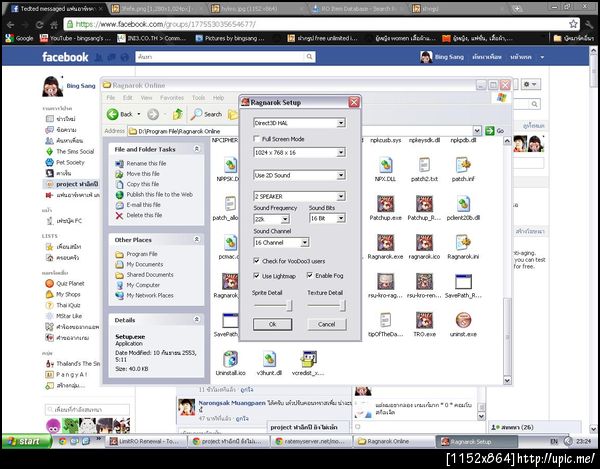Select ragnarok.ico file icon
This screenshot has height=469, width=600.
point(424,243)
